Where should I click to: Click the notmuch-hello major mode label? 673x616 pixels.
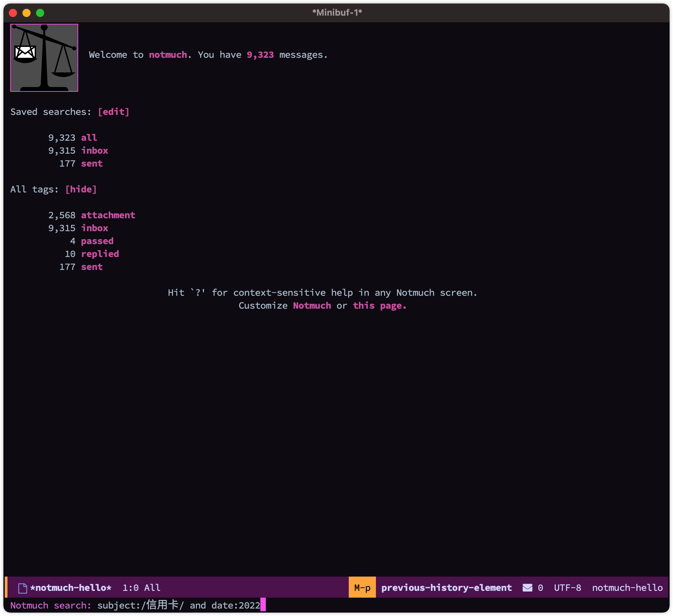click(x=627, y=588)
